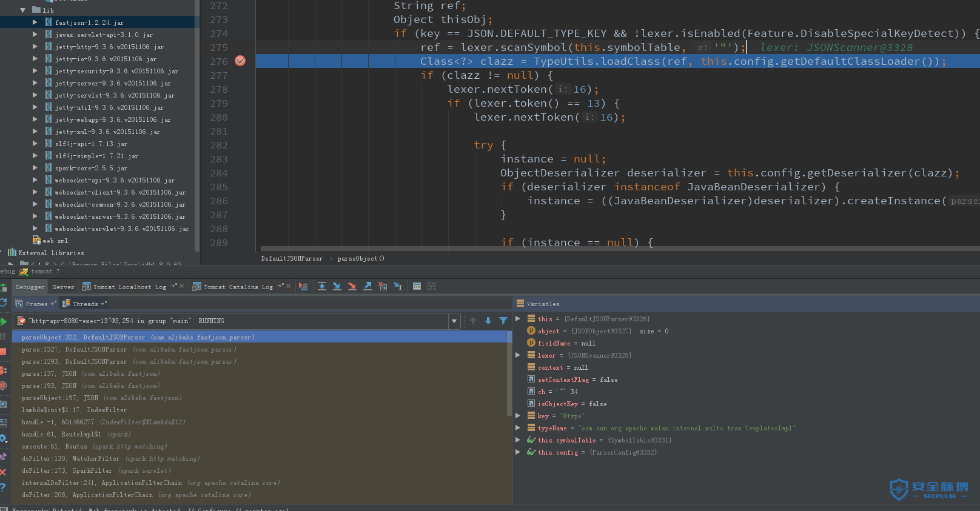Click the Resume Program green play icon
Viewport: 980px width, 511px height.
tap(4, 321)
